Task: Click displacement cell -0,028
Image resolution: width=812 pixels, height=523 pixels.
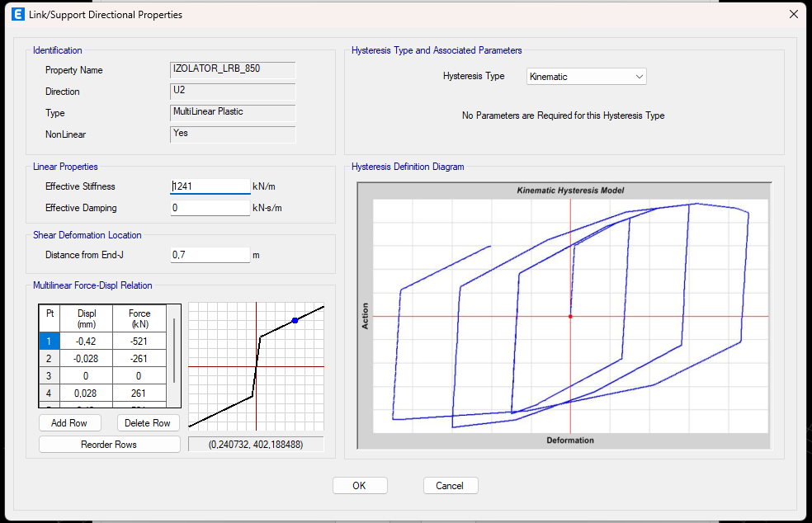Action: click(86, 358)
